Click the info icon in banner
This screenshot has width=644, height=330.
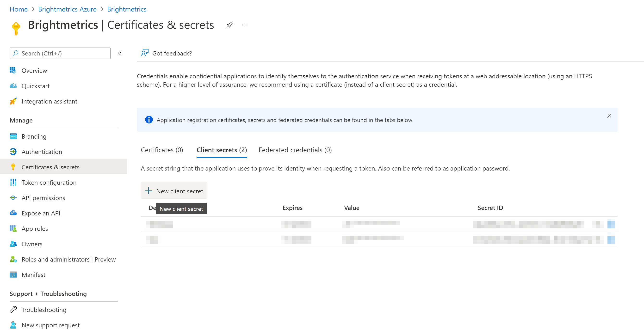point(149,120)
